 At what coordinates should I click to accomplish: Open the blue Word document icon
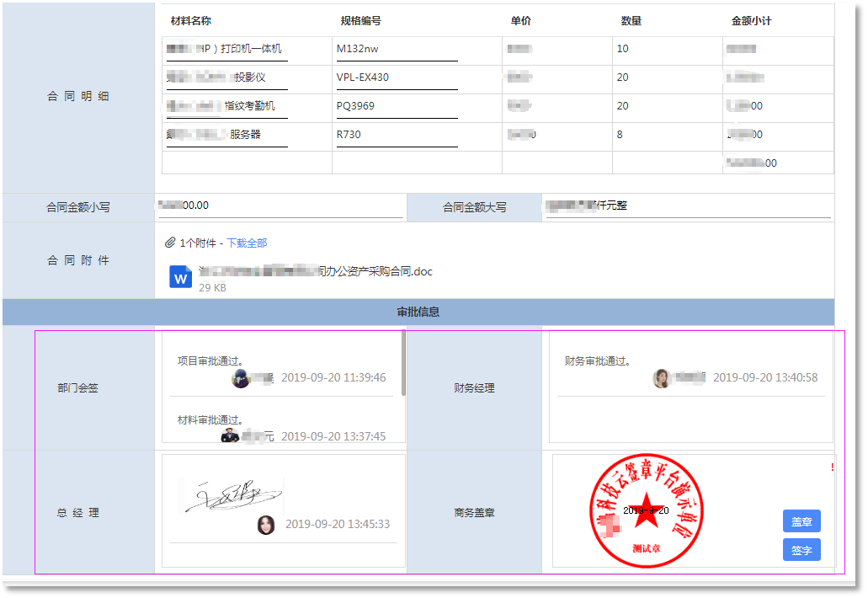click(x=180, y=277)
